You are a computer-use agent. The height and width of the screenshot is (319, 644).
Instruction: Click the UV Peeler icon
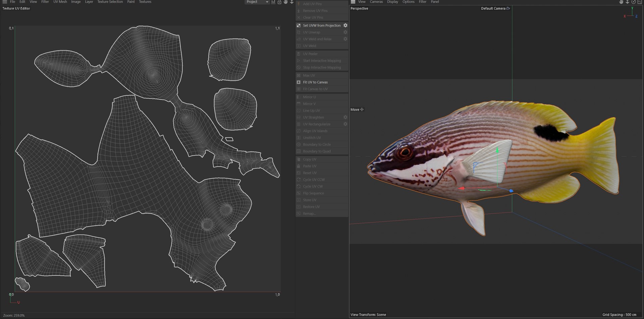(299, 54)
